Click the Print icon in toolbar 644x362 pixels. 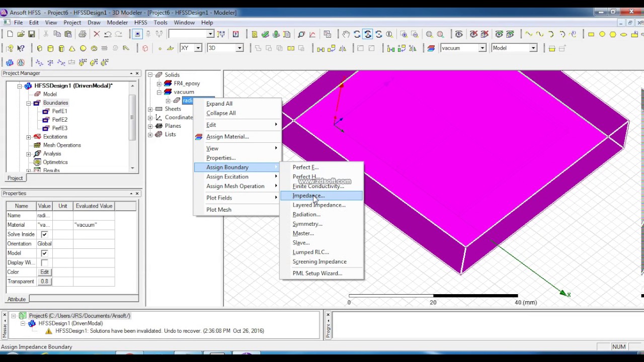tap(83, 34)
